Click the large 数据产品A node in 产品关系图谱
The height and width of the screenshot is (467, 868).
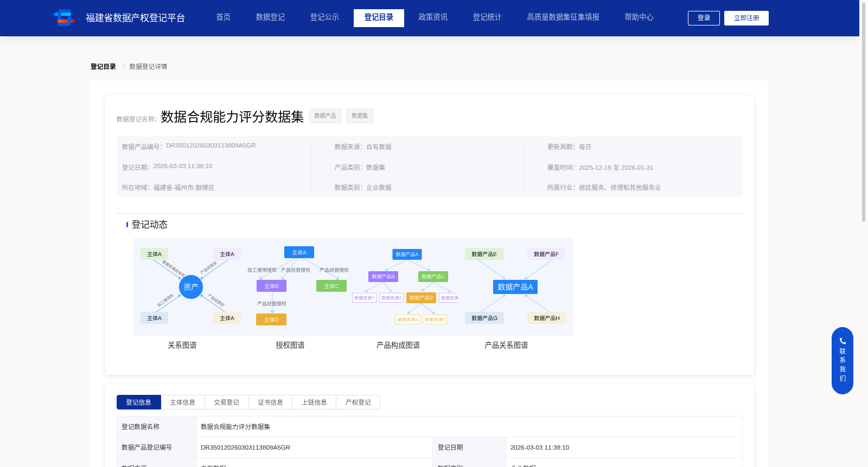coord(515,287)
